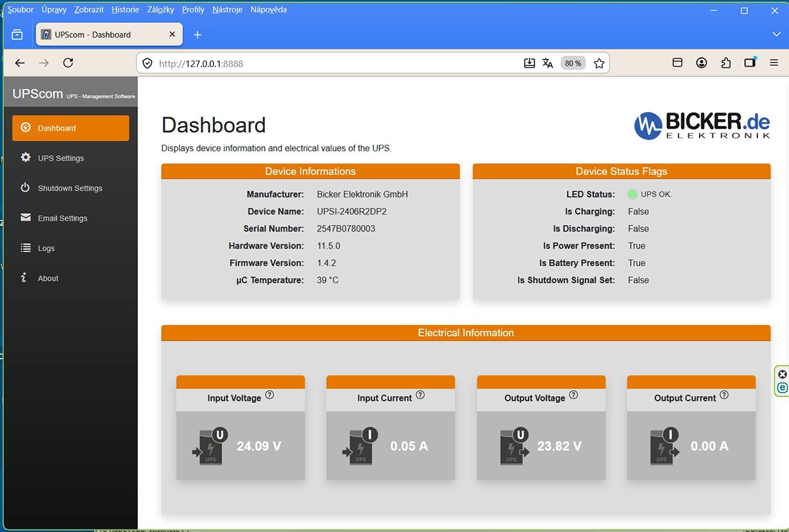Click the Input Current help question-mark icon
The height and width of the screenshot is (532, 789).
(x=420, y=395)
